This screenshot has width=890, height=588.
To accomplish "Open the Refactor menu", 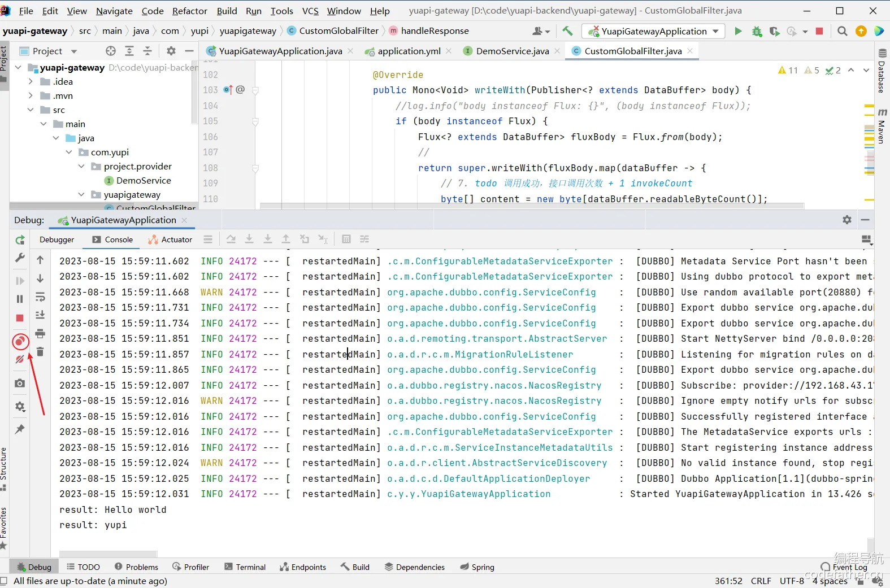I will [x=189, y=11].
